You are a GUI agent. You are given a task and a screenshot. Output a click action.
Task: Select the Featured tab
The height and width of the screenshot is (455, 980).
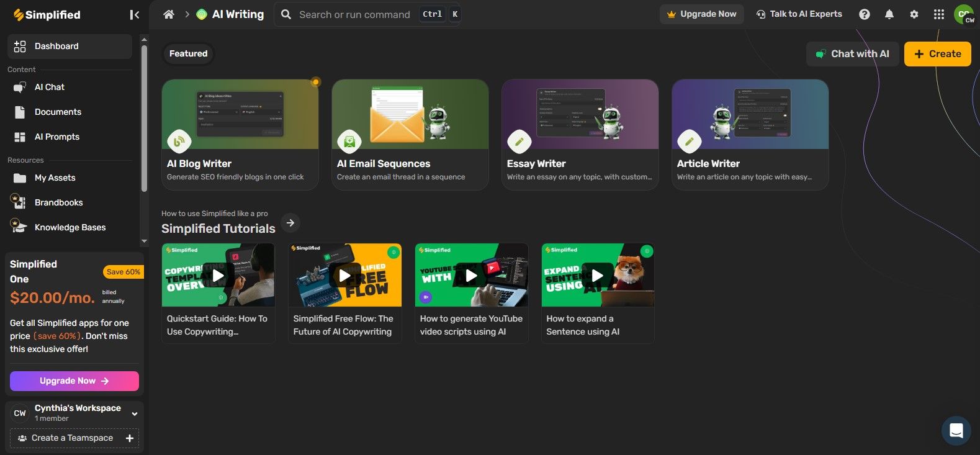point(189,54)
